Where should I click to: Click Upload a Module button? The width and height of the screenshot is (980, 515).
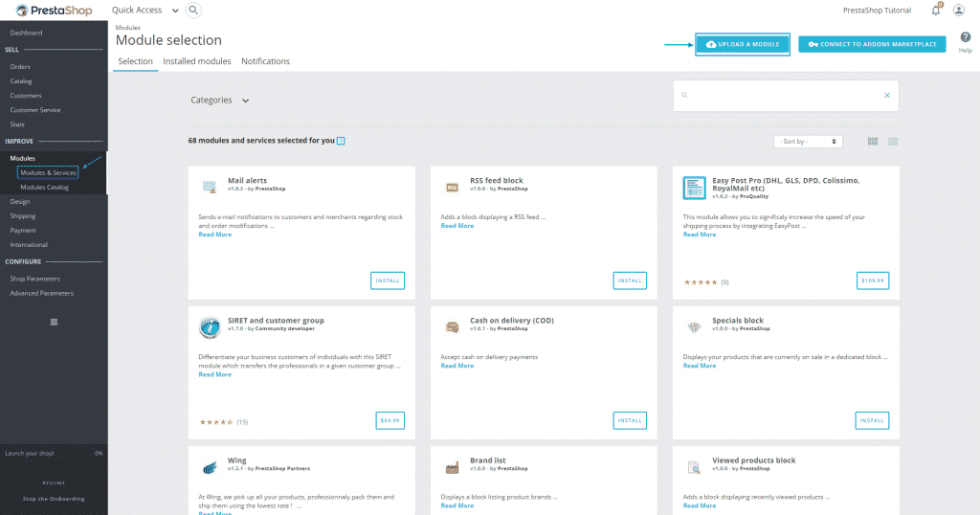743,44
